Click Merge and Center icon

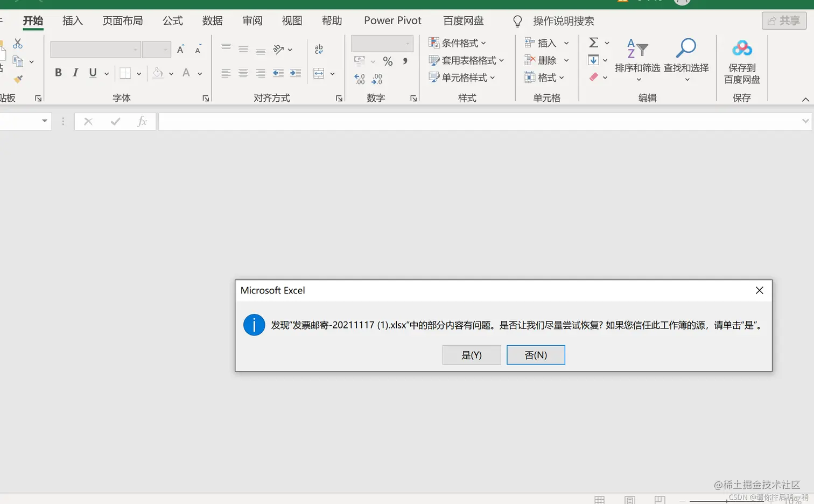click(x=319, y=73)
